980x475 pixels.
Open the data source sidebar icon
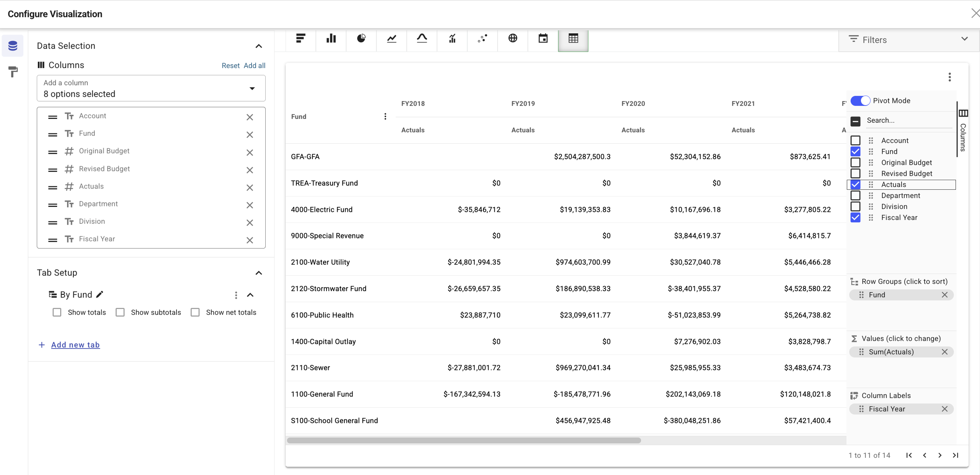pos(13,46)
